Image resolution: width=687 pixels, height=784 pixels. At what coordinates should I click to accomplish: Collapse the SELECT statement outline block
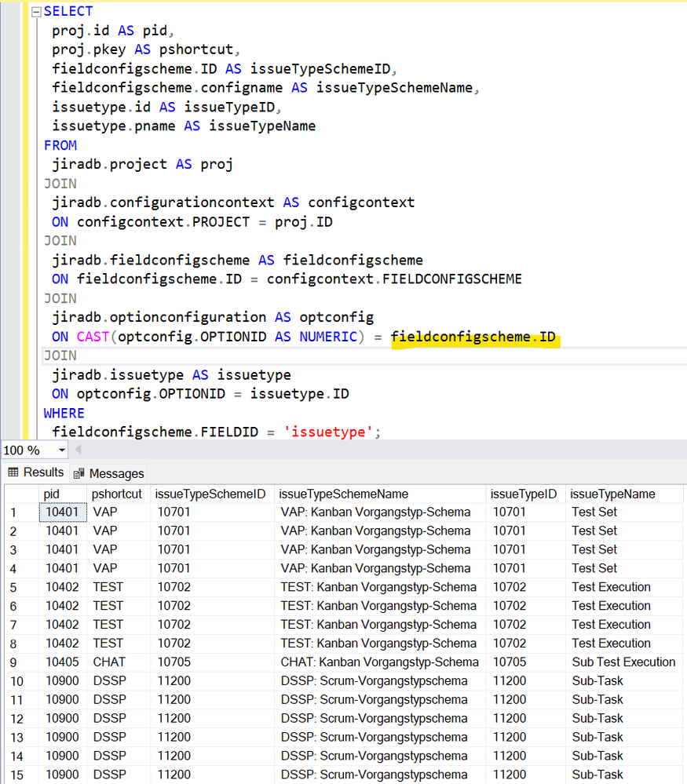(36, 12)
